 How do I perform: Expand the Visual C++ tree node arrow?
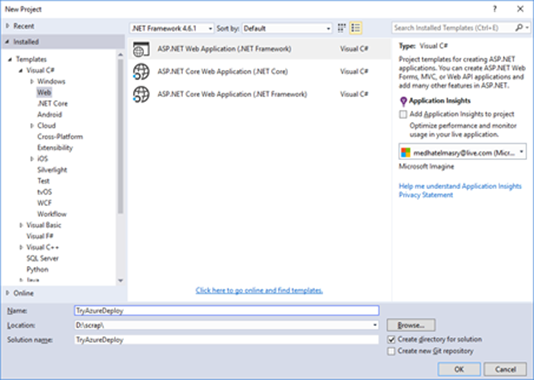coord(21,247)
